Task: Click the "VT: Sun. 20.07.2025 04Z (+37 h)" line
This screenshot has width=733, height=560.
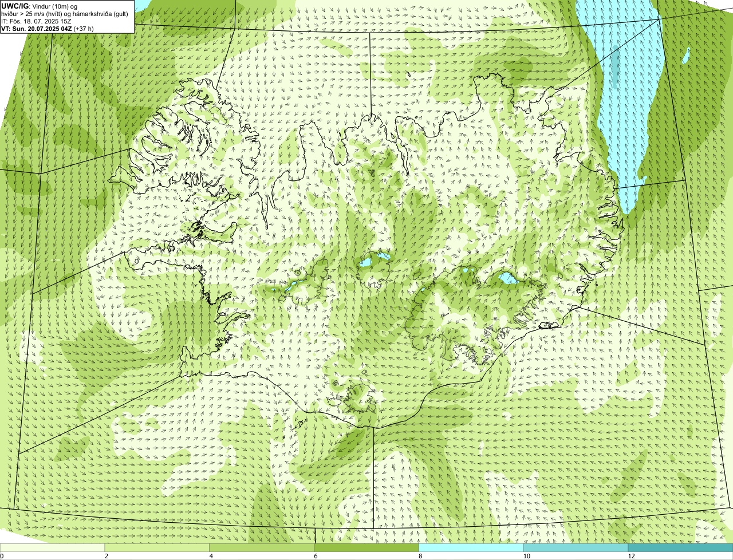Action: [48, 28]
